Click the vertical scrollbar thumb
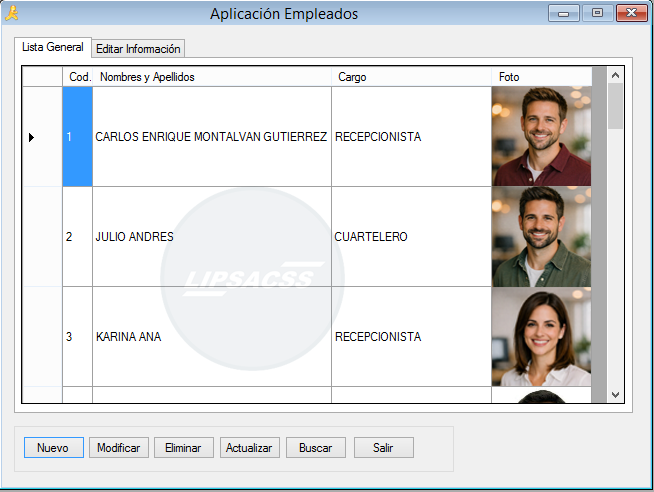This screenshot has width=654, height=492. [x=615, y=106]
